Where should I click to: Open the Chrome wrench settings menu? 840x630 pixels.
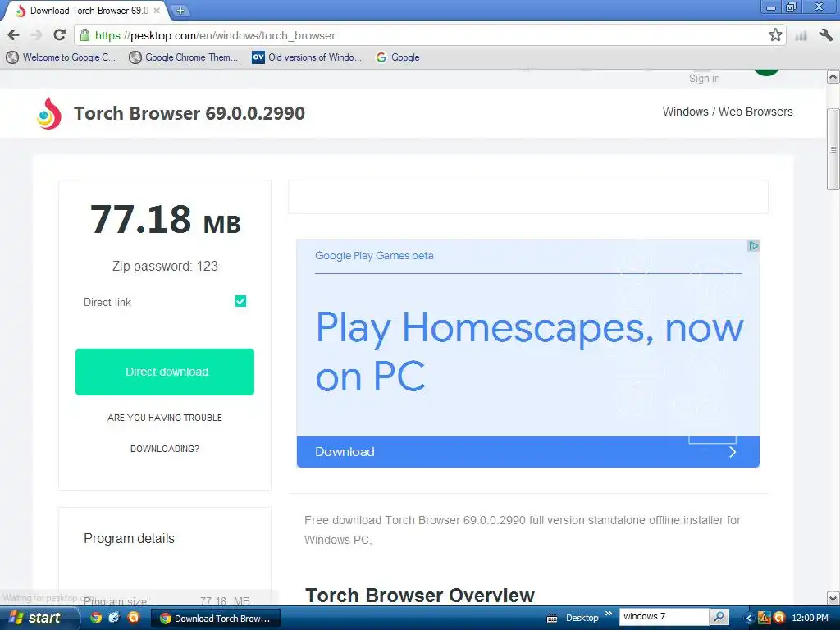(825, 35)
